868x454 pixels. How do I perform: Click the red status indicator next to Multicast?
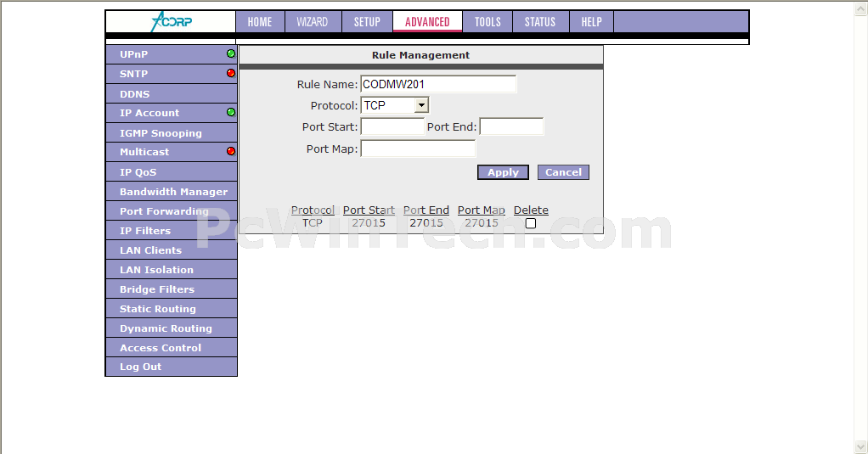pyautogui.click(x=231, y=151)
